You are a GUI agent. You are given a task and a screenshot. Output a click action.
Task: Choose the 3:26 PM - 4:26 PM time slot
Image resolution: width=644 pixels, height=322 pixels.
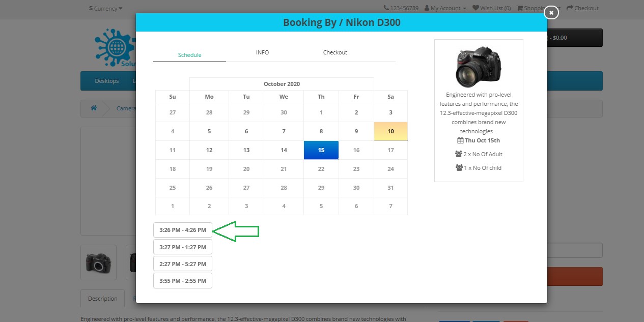pos(183,230)
